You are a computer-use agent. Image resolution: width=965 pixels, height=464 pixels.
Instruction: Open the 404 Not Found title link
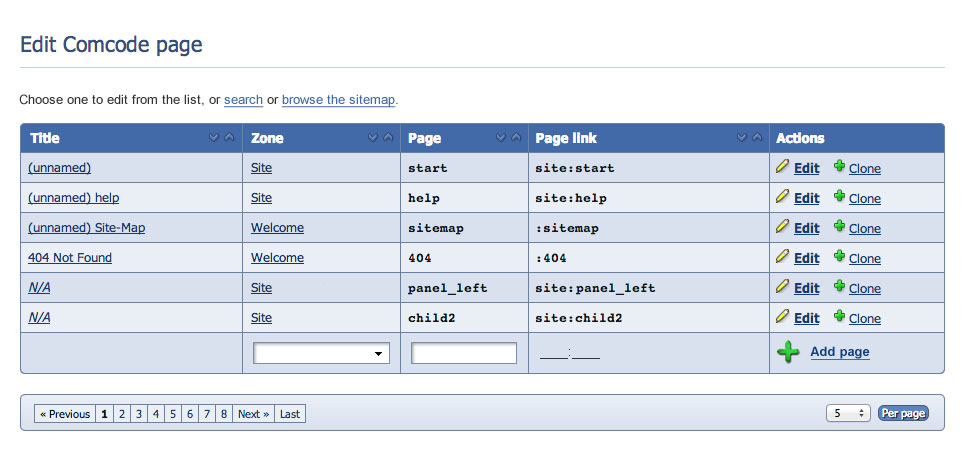[70, 258]
